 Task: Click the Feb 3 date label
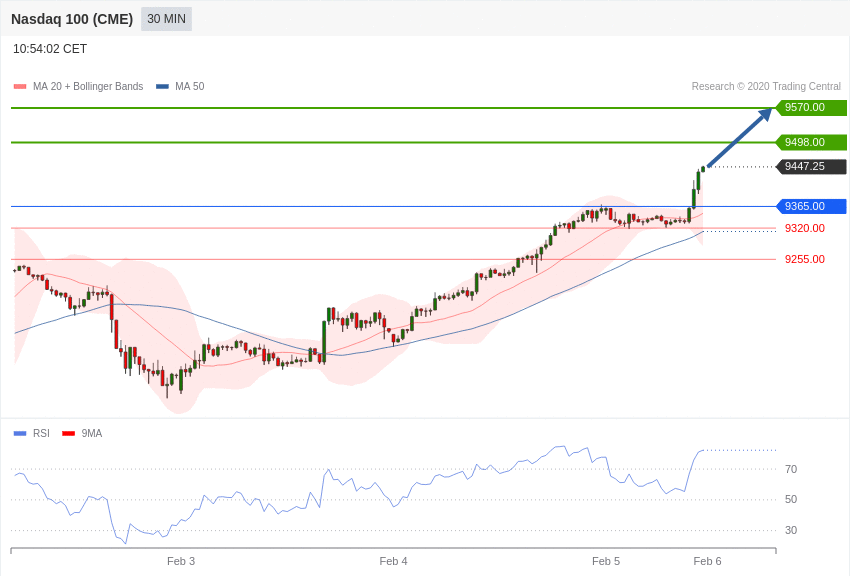point(181,561)
